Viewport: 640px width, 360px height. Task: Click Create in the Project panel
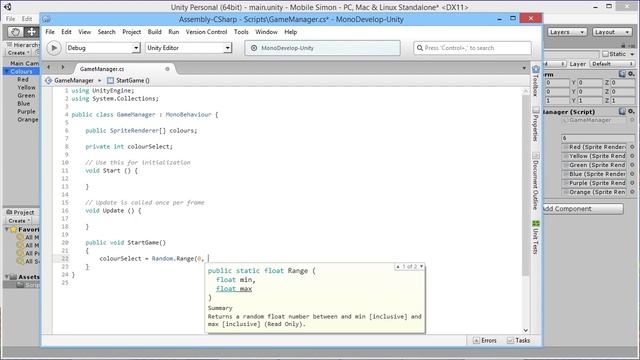click(19, 221)
